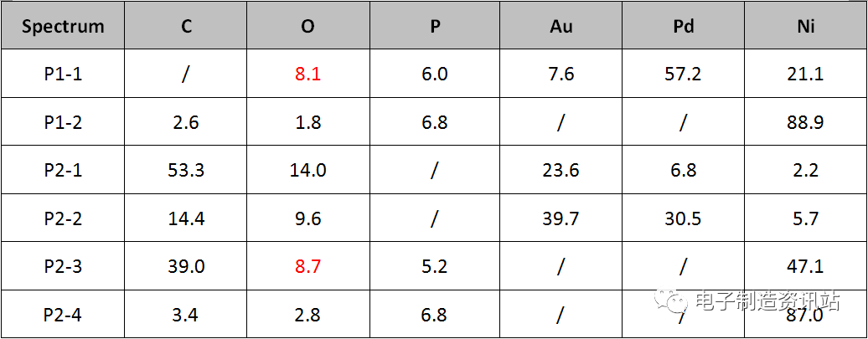Click the 23.6 Au cell in P2-1
Viewport: 868px width, 339px height.
click(x=561, y=170)
